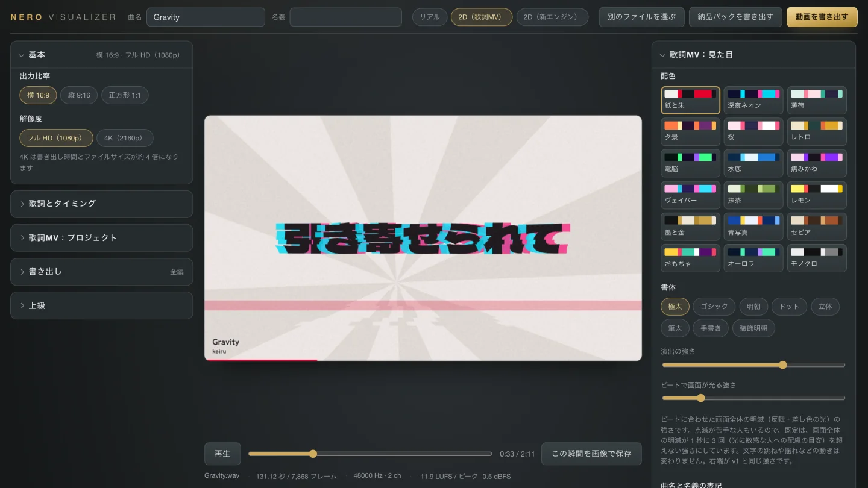Expand the 書き出し section
The image size is (868, 488).
coord(101,272)
